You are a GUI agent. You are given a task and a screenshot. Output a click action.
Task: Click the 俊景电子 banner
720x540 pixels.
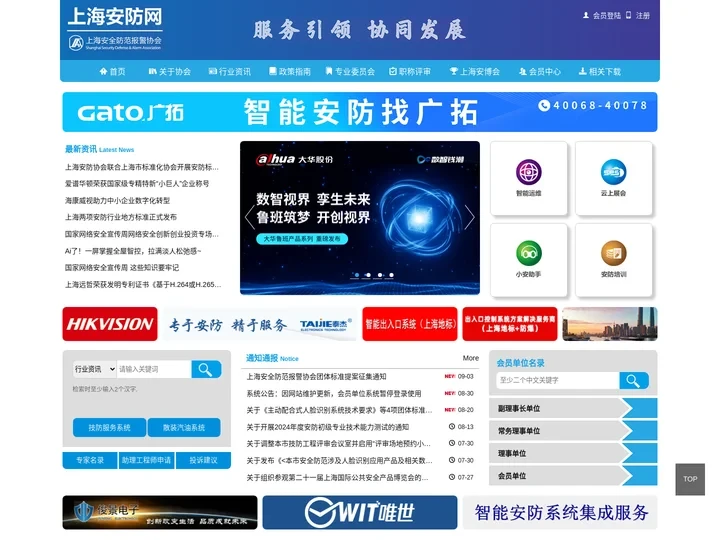[x=160, y=512]
